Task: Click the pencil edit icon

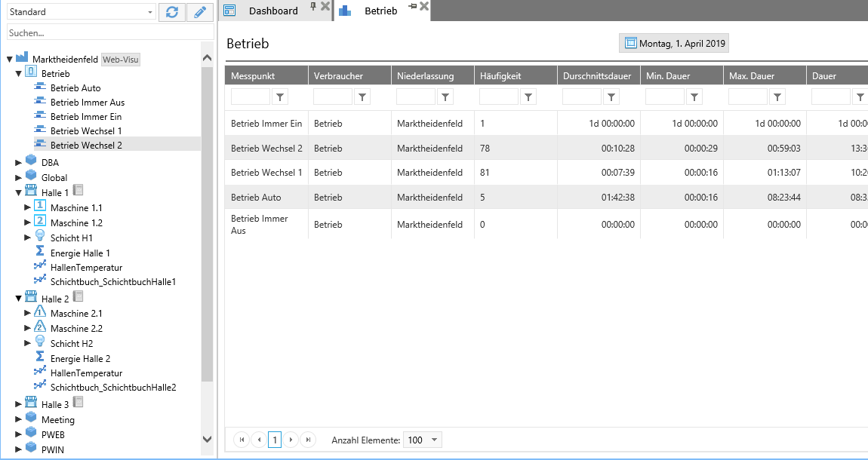Action: click(199, 12)
